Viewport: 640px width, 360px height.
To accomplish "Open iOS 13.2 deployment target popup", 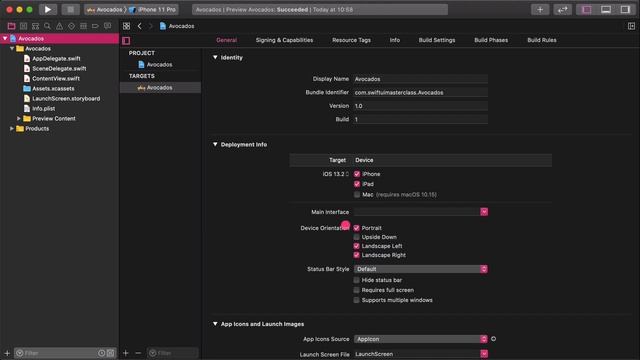I will [336, 174].
